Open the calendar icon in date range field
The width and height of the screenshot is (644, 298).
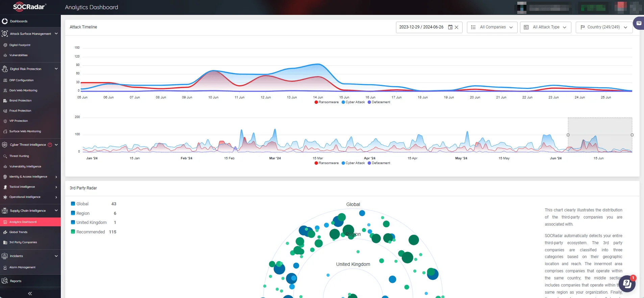[x=450, y=27]
